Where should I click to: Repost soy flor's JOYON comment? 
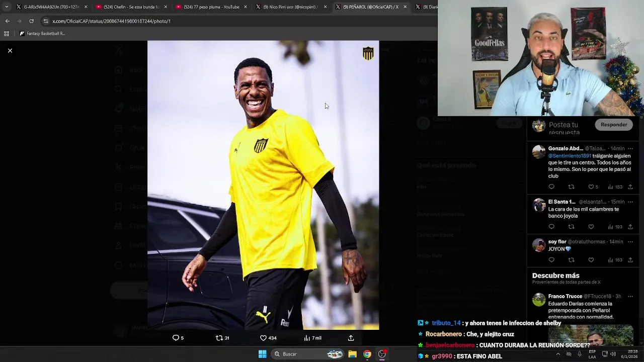pyautogui.click(x=571, y=260)
